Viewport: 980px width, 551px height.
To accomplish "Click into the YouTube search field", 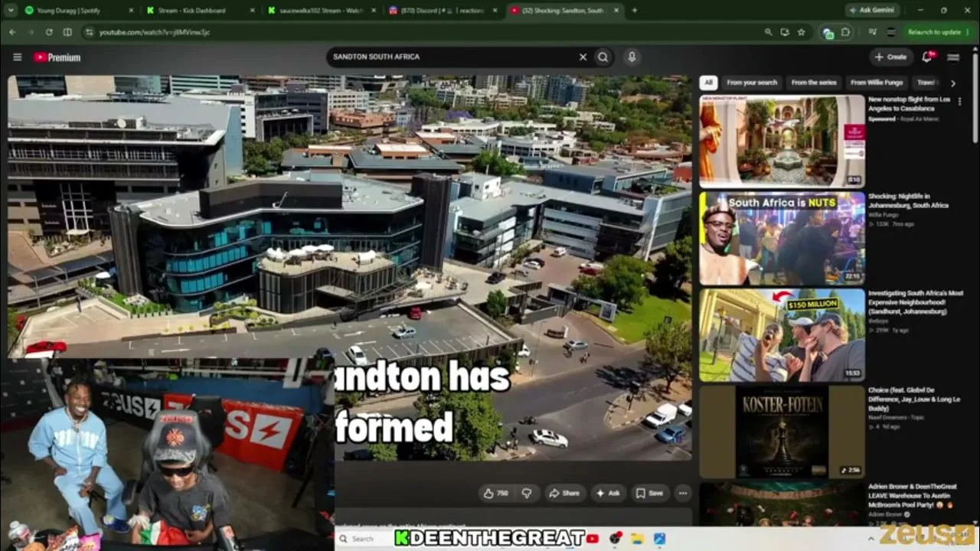I will pos(452,57).
